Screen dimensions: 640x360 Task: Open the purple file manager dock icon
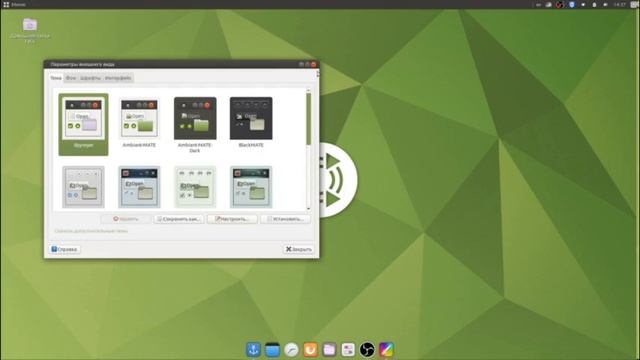tap(329, 350)
